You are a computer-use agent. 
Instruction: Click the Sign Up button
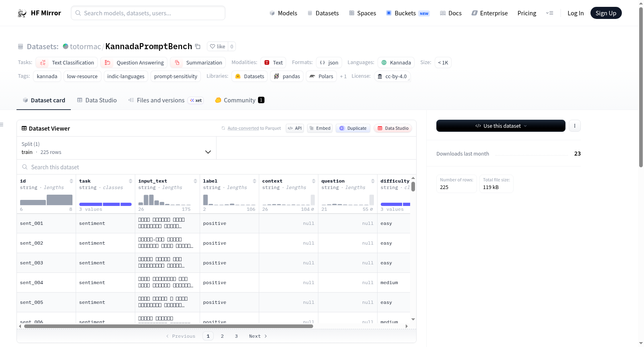coord(606,13)
